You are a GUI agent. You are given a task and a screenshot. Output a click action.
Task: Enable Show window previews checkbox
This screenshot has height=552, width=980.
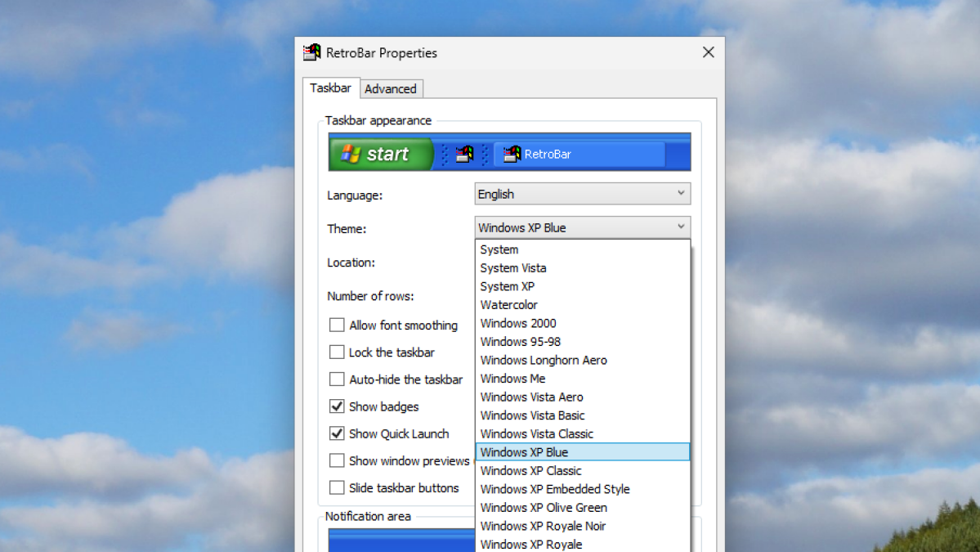click(337, 460)
